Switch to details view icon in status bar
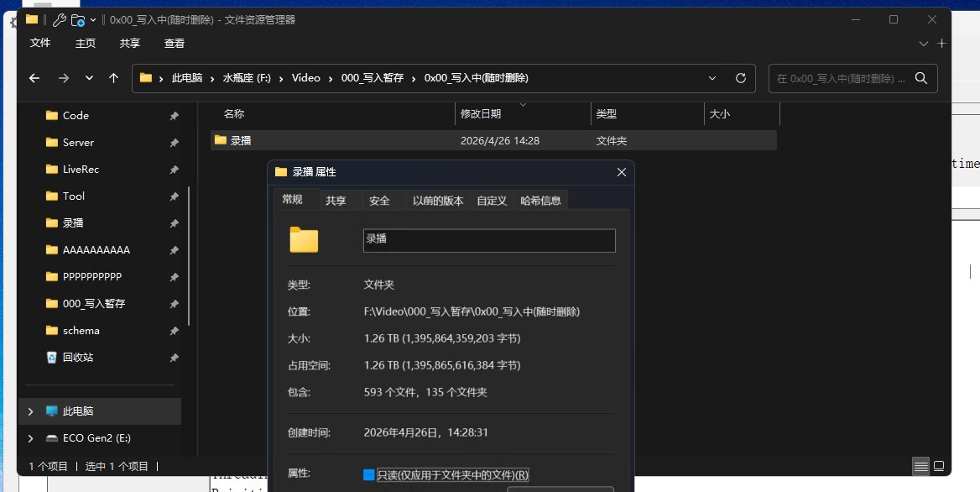This screenshot has width=980, height=492. [x=920, y=466]
